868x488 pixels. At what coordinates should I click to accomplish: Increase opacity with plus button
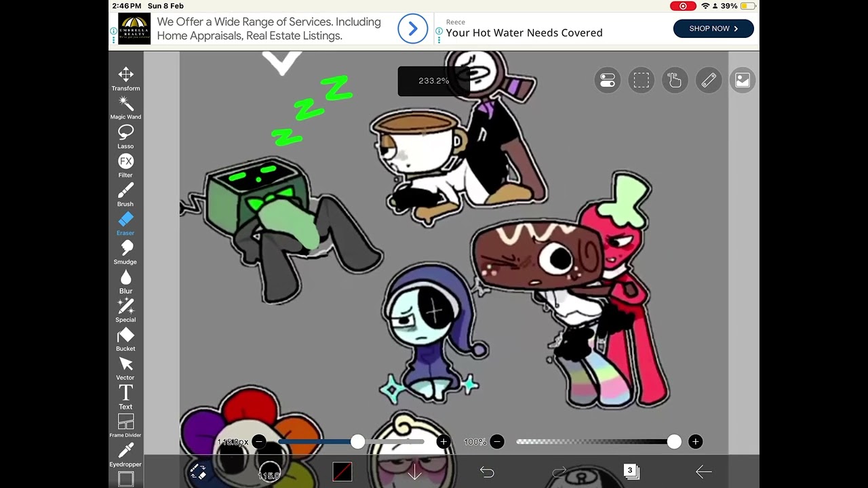[x=695, y=442]
